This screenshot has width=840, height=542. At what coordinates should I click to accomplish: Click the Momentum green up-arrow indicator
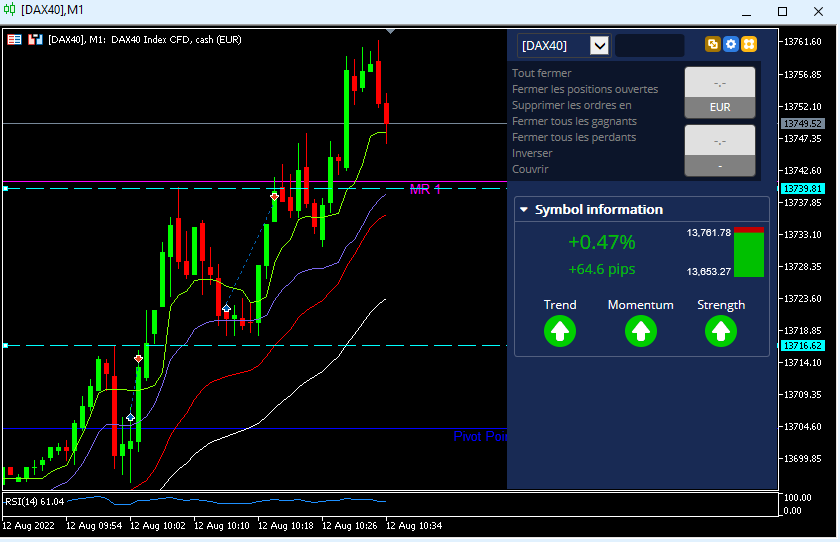coord(641,331)
